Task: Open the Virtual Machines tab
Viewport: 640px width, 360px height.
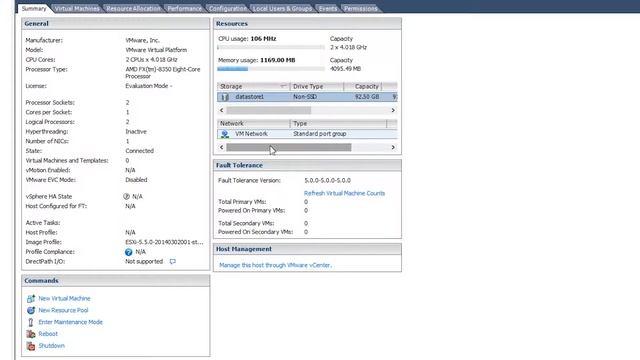Action: (77, 8)
